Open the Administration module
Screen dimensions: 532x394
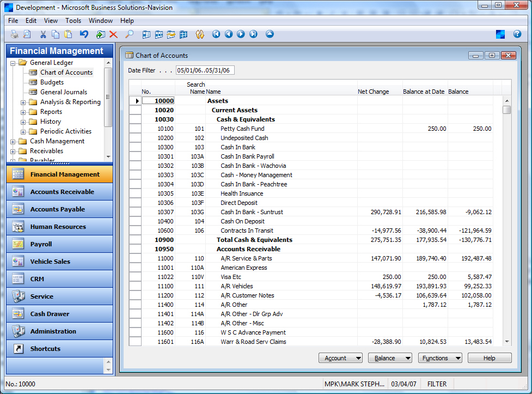59,331
